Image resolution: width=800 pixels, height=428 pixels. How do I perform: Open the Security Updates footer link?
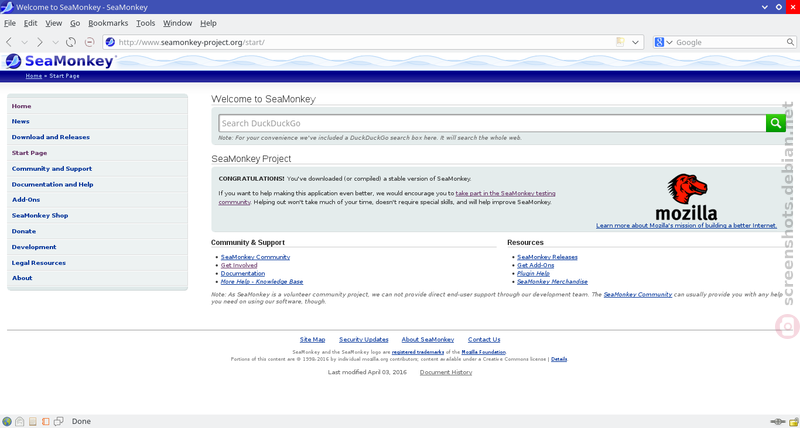(x=364, y=340)
